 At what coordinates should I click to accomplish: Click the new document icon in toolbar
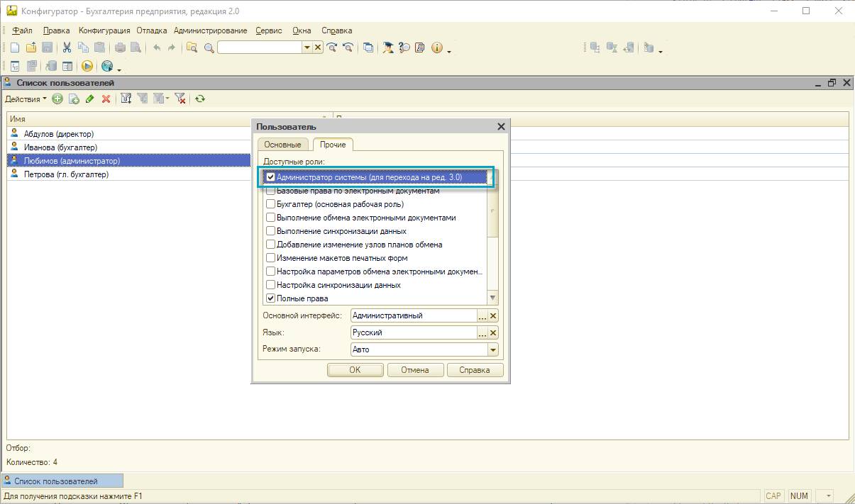point(14,47)
